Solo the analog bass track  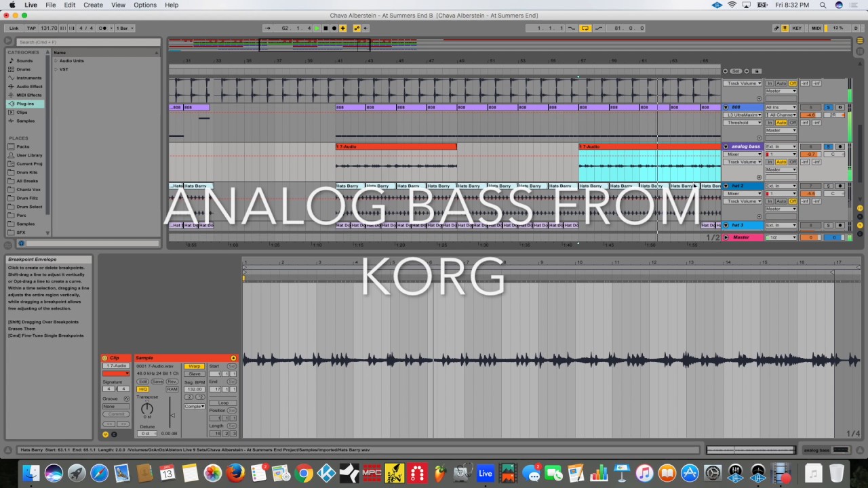pyautogui.click(x=828, y=146)
